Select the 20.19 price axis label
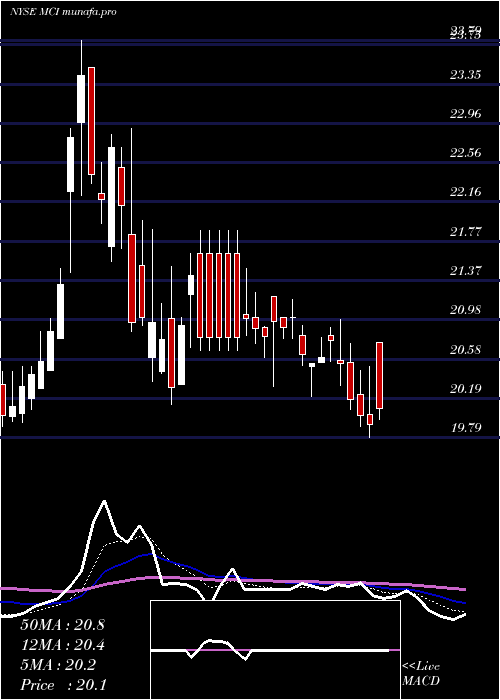Screen dimensions: 500x700 (x=466, y=389)
